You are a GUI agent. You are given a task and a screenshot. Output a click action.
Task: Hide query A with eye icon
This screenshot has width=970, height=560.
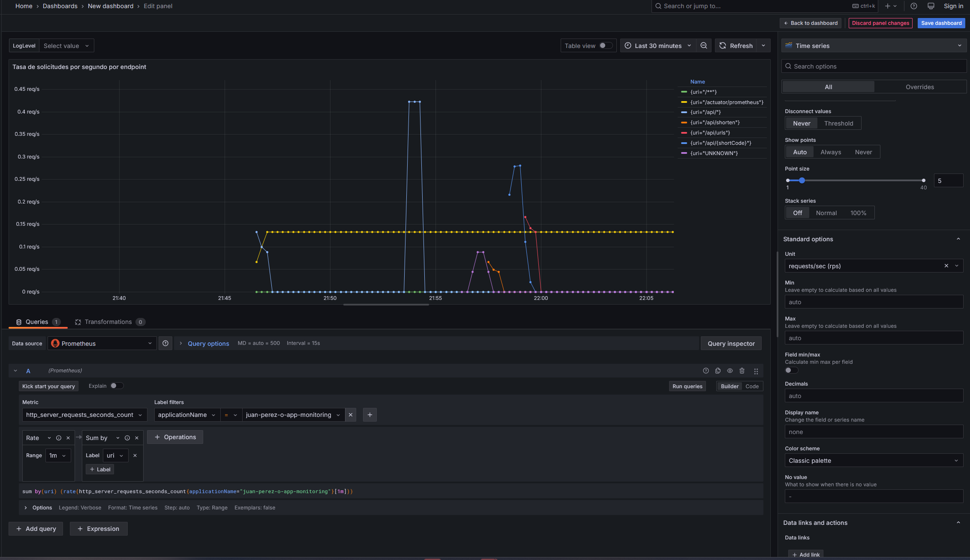[730, 371]
